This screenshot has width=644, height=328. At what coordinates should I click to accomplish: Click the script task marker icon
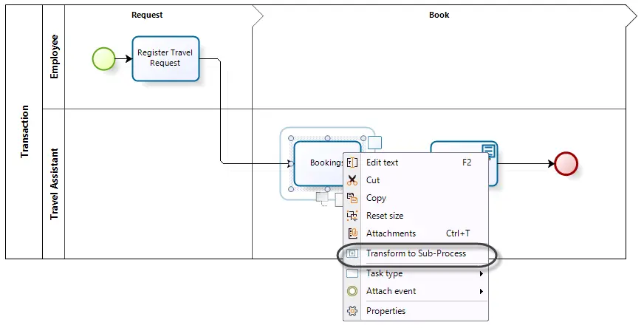[x=488, y=151]
